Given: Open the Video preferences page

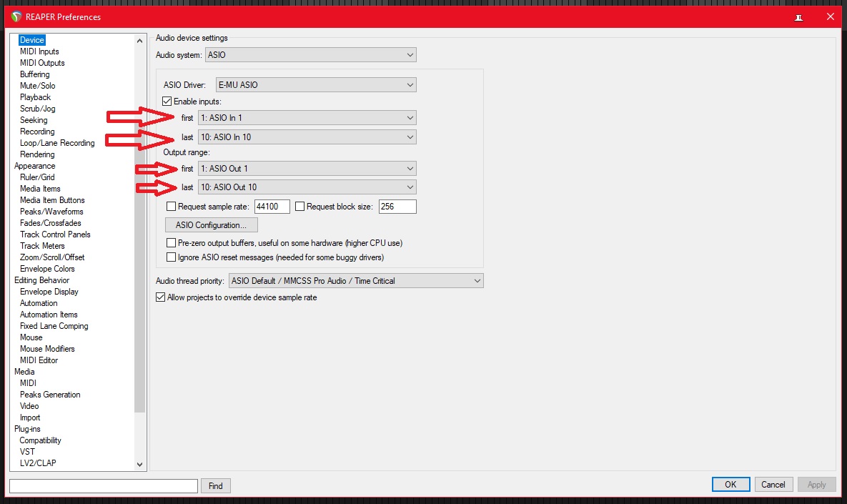Looking at the screenshot, I should pyautogui.click(x=29, y=406).
